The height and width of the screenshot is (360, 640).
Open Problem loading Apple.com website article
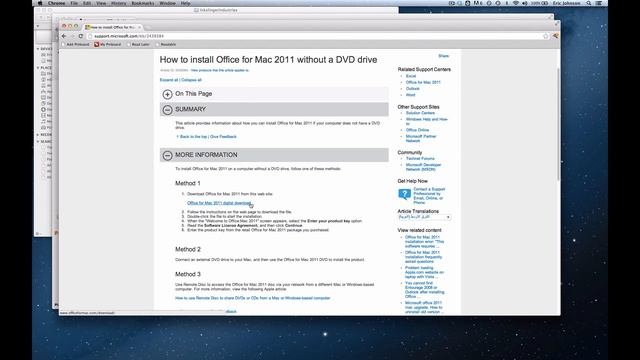coord(424,272)
